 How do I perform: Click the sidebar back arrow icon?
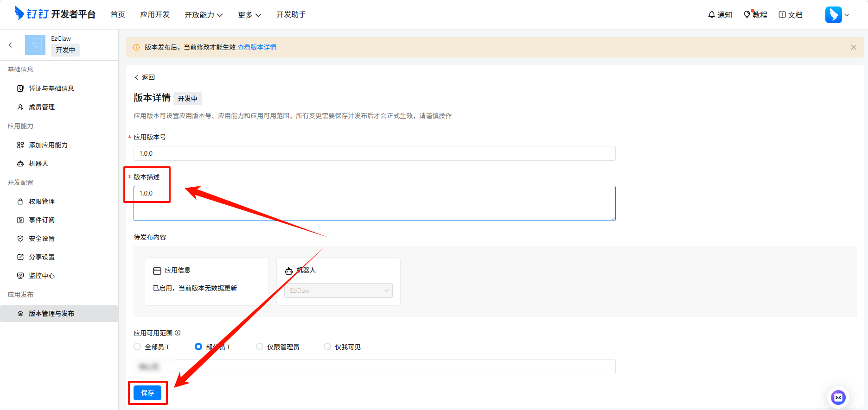coord(11,45)
